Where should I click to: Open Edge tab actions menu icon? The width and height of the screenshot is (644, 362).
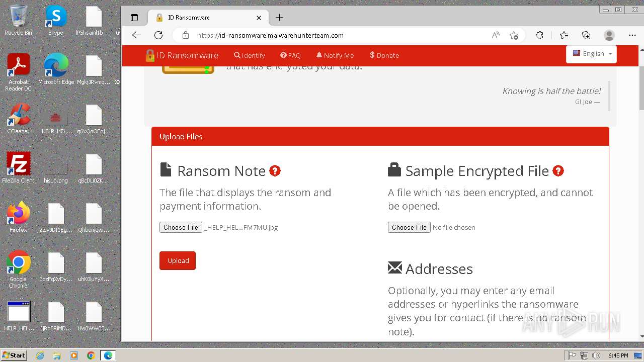coord(134,18)
